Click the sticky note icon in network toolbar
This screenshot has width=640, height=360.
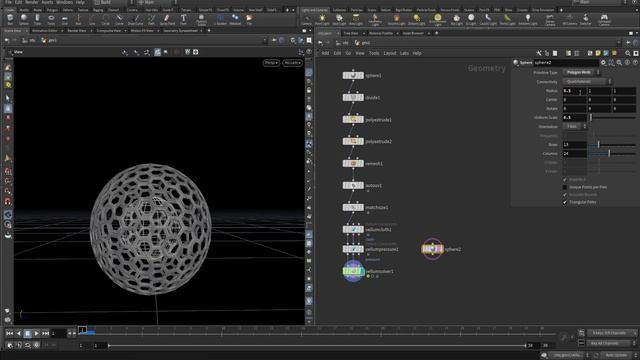(x=598, y=53)
